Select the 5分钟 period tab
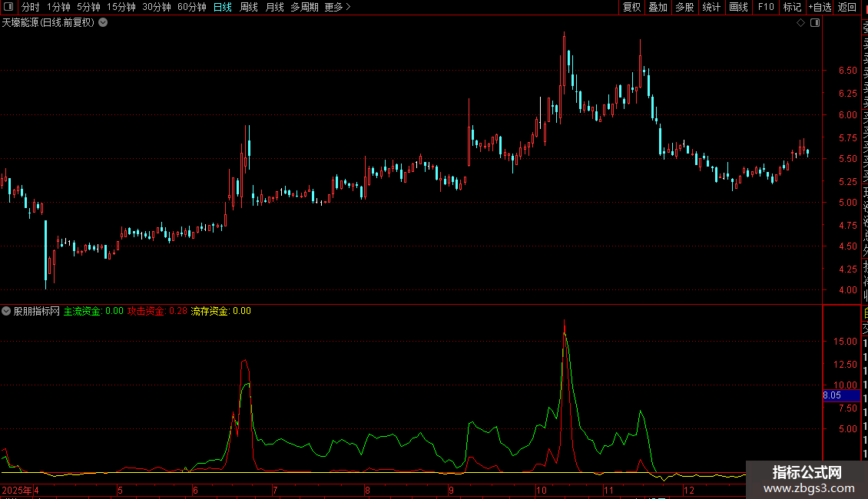This screenshot has height=499, width=868. click(x=88, y=7)
